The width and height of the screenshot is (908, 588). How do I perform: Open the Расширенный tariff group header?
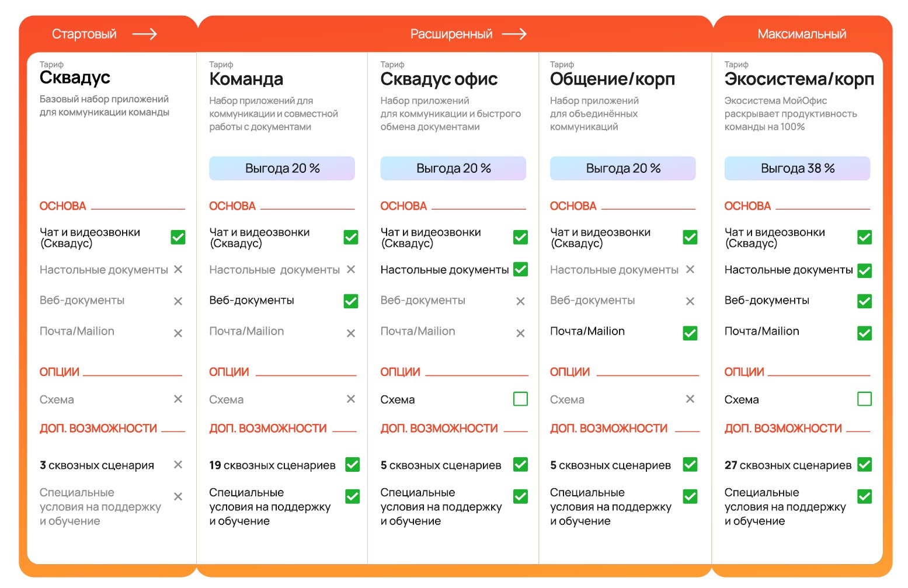pyautogui.click(x=451, y=34)
